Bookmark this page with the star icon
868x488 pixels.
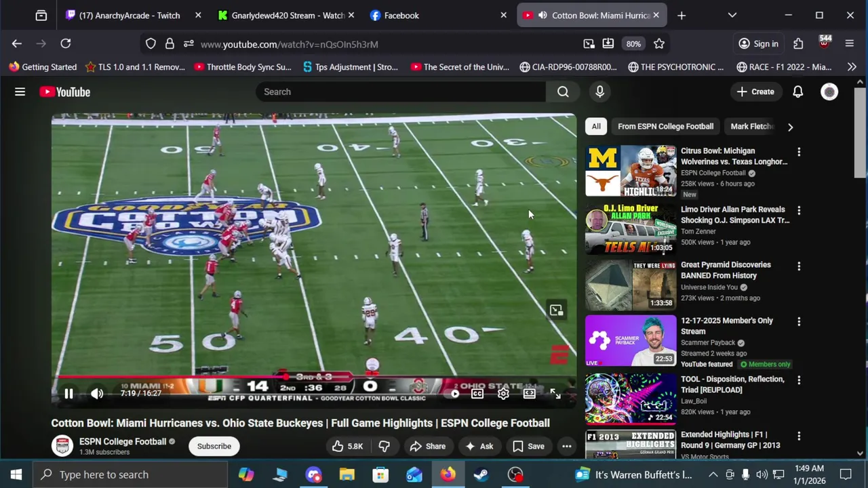click(659, 43)
